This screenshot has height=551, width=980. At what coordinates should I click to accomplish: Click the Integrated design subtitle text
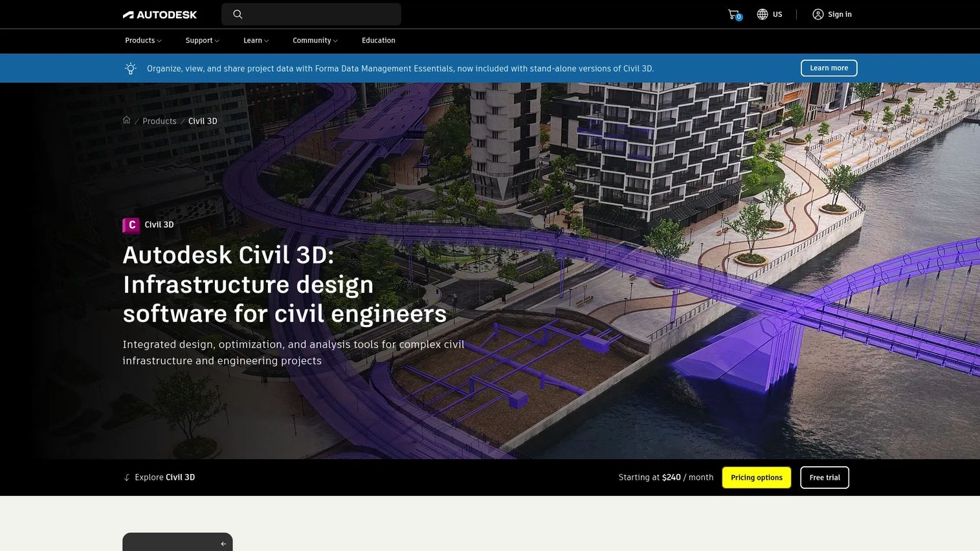pos(293,352)
